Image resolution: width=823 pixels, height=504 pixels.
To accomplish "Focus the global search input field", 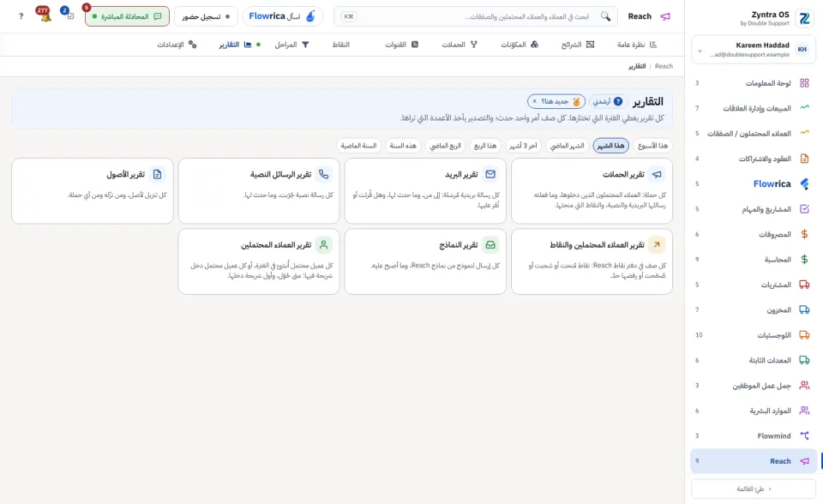I will pos(475,16).
